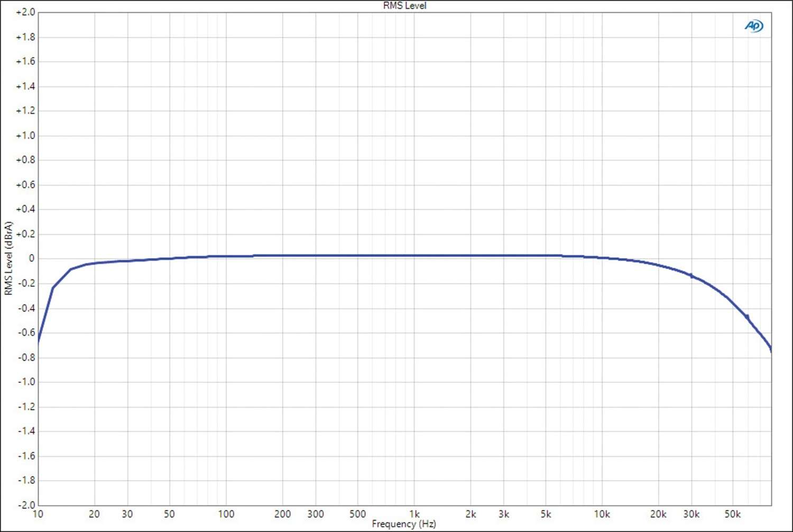Click the 30k frequency axis label
This screenshot has height=532, width=793.
(691, 514)
